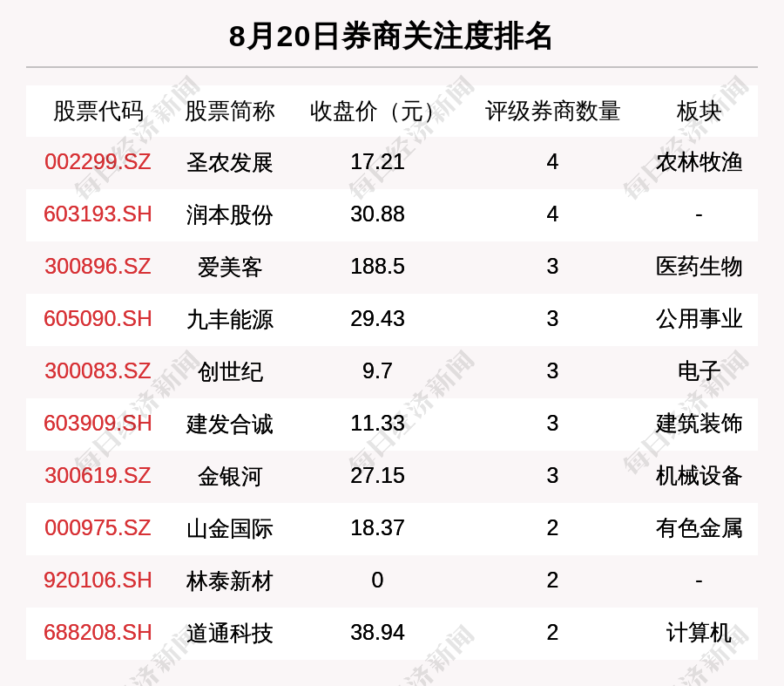Click the 股票代码 column header
The width and height of the screenshot is (784, 686).
tap(98, 111)
